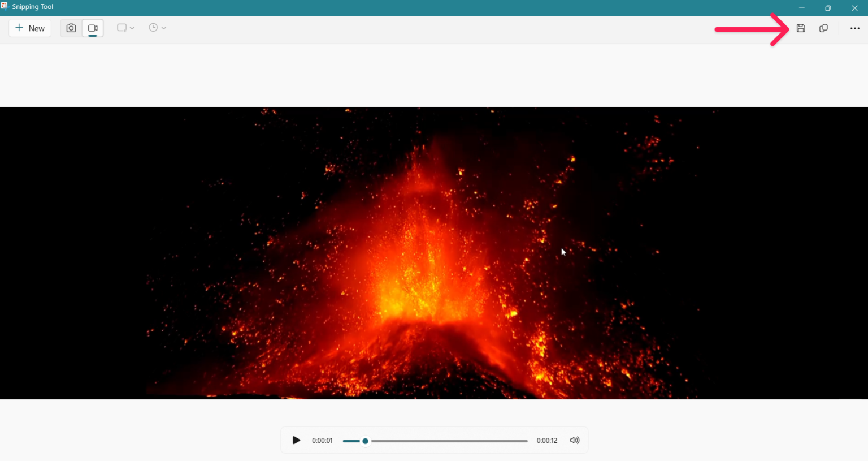Save the screen recording
This screenshot has width=868, height=461.
click(801, 28)
